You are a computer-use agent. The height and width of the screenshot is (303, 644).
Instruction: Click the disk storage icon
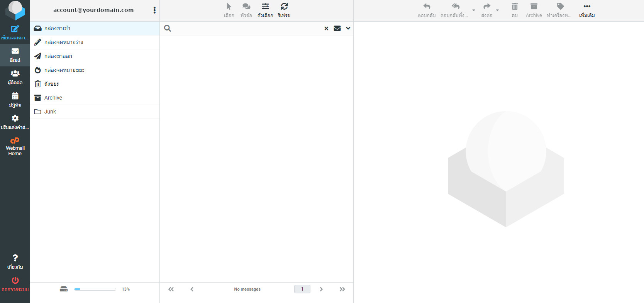64,289
